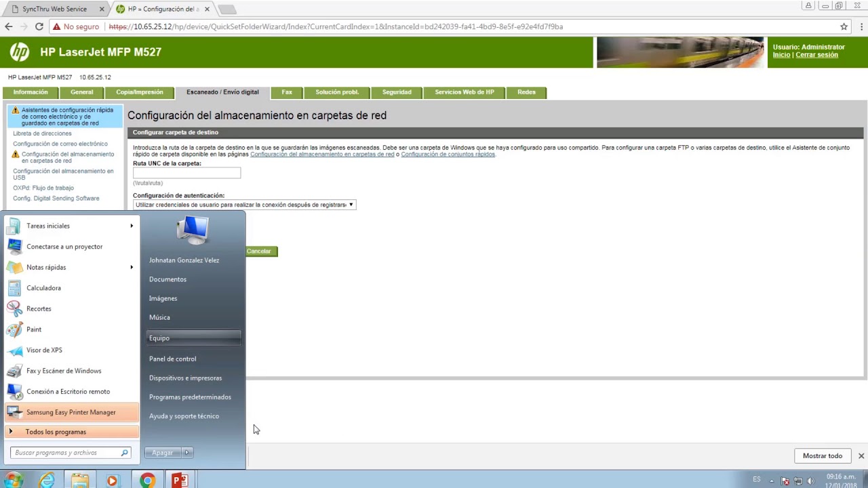Switch to Chrome taskbar icon
Screen dimensions: 868x488
(x=146, y=481)
